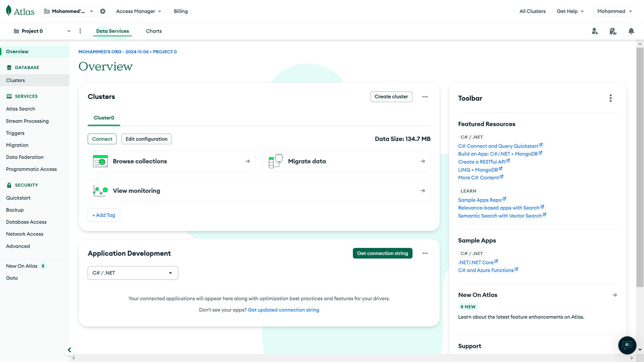The height and width of the screenshot is (362, 644).
Task: Open the Toolbar panel kebab menu
Action: [610, 98]
